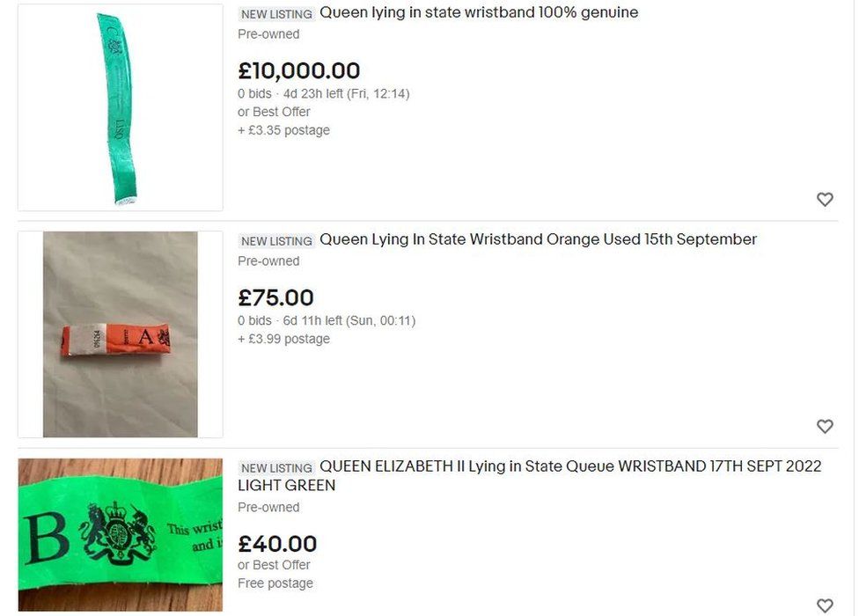Viewport: 859px width, 616px height.
Task: Click '+ £3.99 postage' text
Action: 283,339
